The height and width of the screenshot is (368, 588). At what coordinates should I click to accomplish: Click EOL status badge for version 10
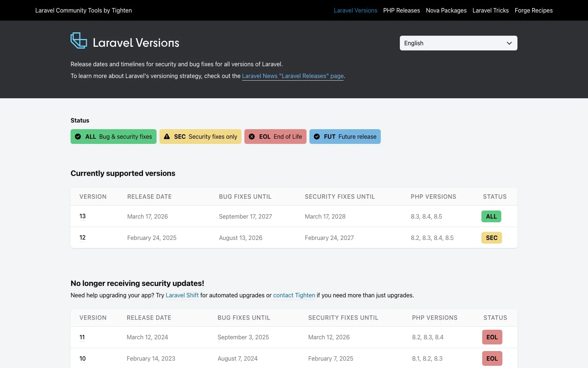[x=492, y=358]
